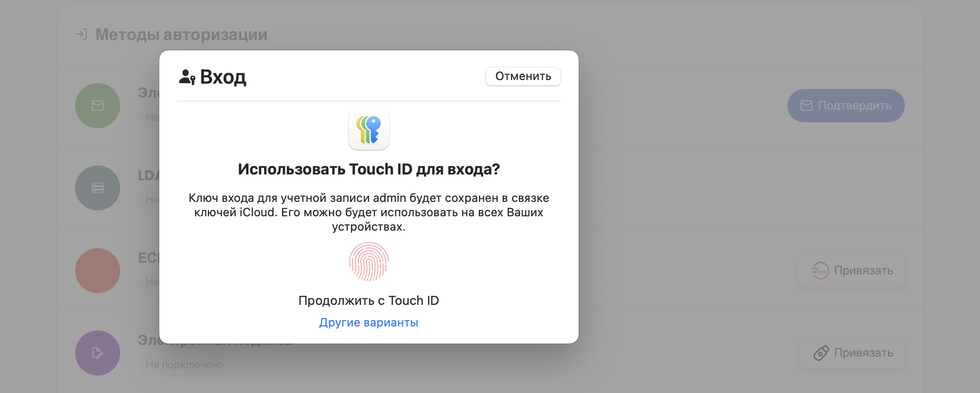Click the red ЕСИА circle icon
Viewport: 980px width, 393px height.
pos(98,271)
